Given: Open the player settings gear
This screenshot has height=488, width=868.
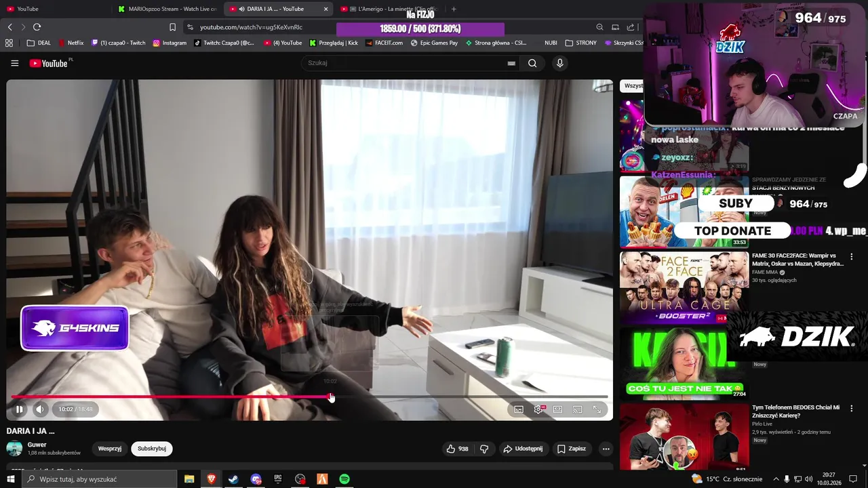Looking at the screenshot, I should (538, 409).
